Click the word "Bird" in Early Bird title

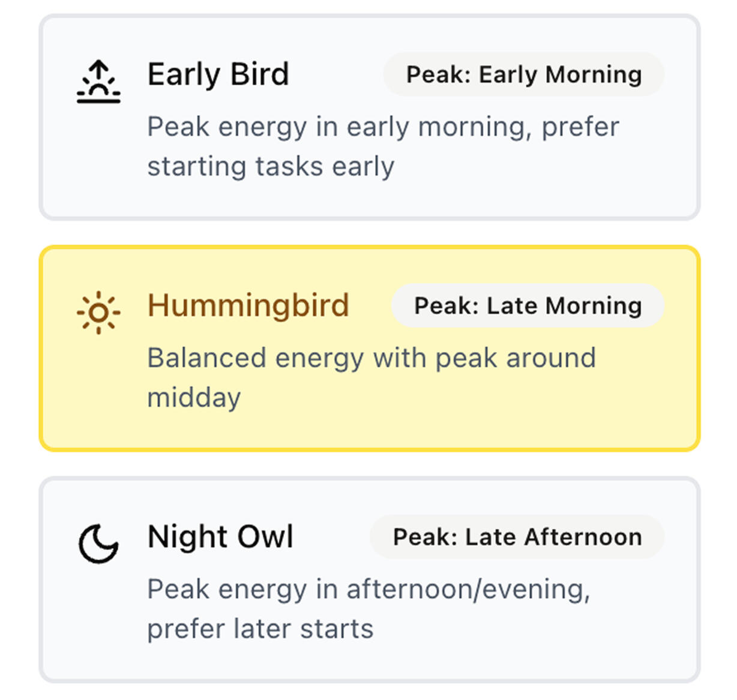point(259,74)
